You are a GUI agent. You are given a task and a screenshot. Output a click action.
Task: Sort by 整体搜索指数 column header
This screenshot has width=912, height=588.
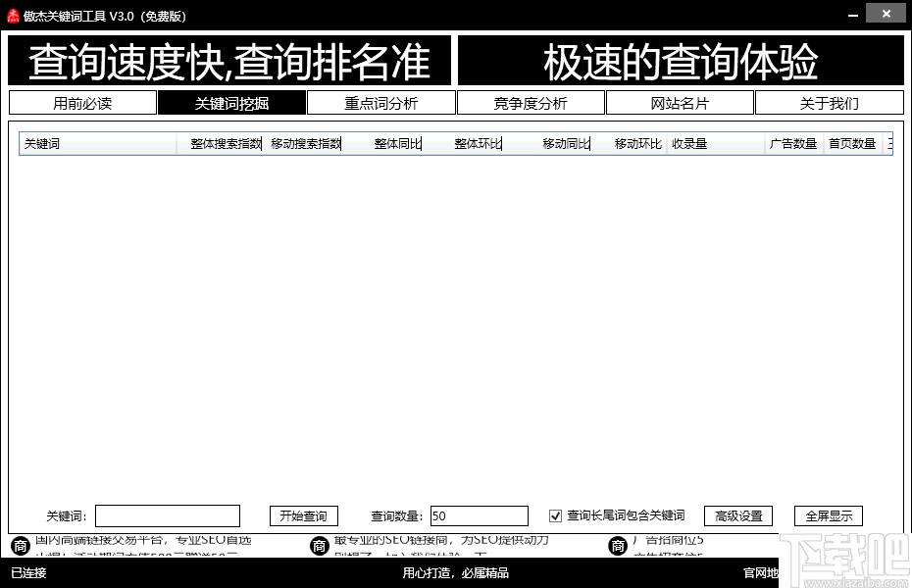point(220,143)
